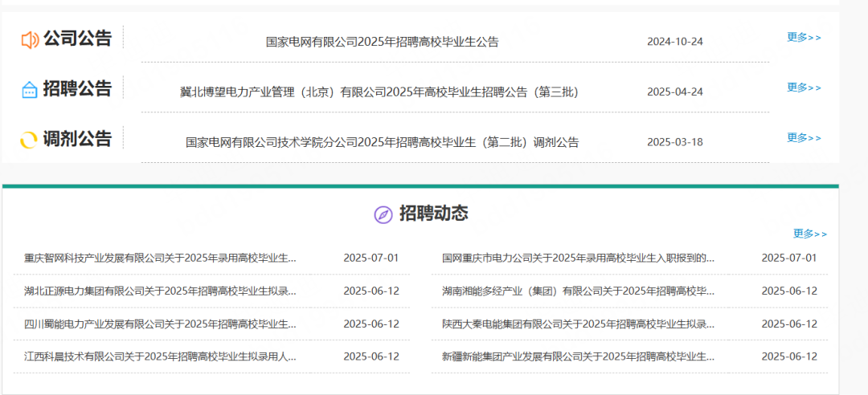The height and width of the screenshot is (395, 868).
Task: Click date 2025-06-12 beside 新疆新能集团 item
Action: [789, 356]
